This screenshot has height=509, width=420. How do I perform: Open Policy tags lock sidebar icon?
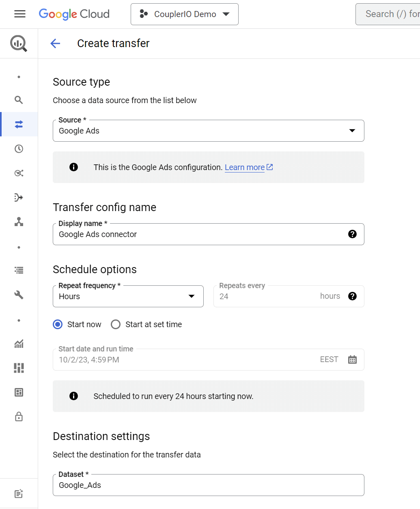coord(19,417)
